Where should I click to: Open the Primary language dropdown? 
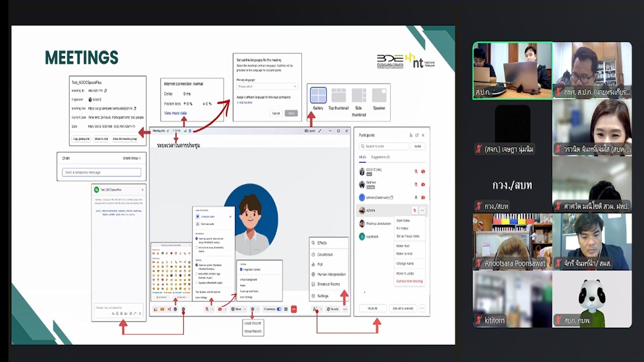(x=267, y=86)
